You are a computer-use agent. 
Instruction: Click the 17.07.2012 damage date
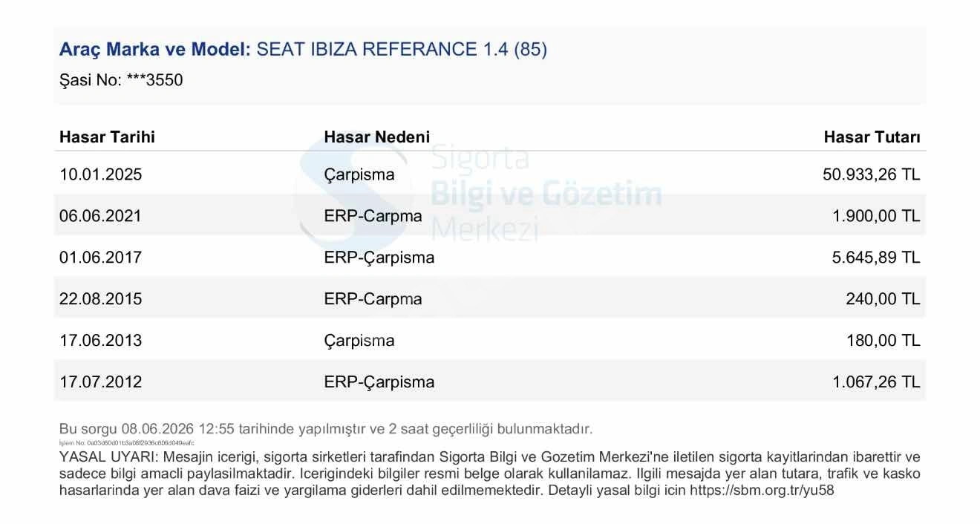coord(100,382)
